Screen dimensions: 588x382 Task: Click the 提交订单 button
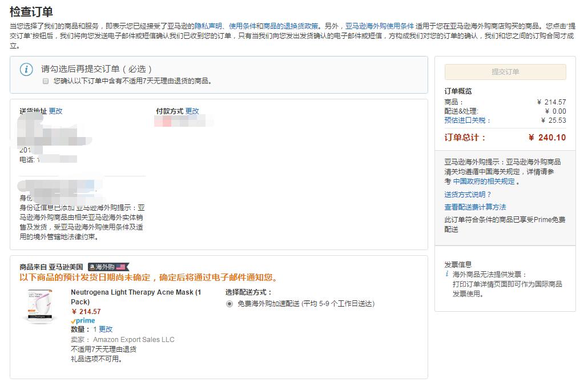tap(505, 72)
